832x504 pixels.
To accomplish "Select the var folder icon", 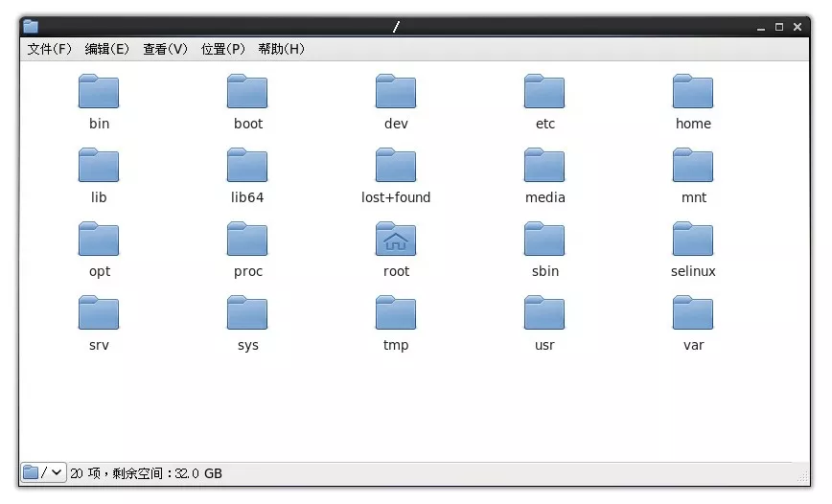I will coord(693,312).
